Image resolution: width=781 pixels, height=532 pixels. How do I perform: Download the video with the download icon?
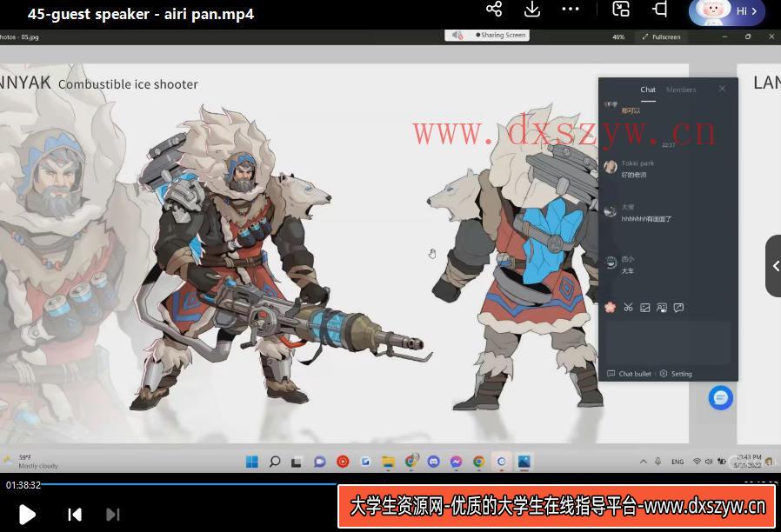pyautogui.click(x=532, y=9)
